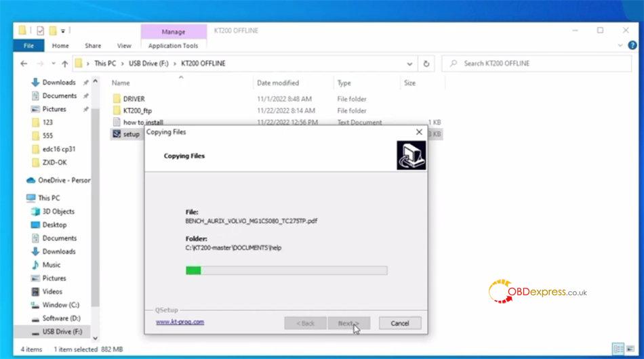Expand the address bar history dropdown
This screenshot has width=644, height=359.
coord(410,64)
